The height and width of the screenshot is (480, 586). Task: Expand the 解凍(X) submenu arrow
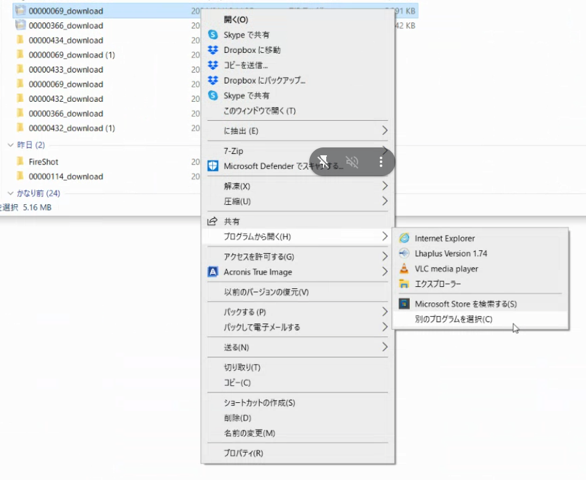coord(385,186)
